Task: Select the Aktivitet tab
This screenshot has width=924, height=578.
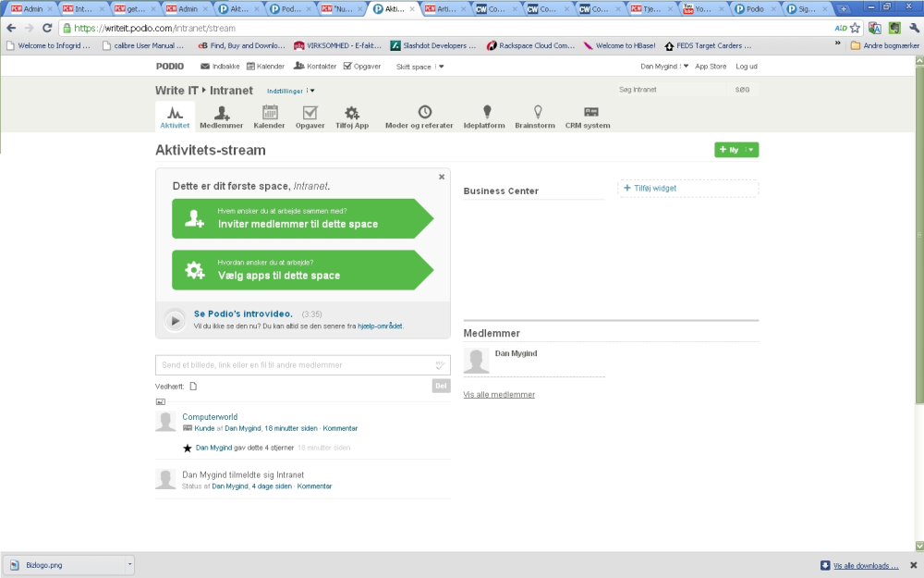Action: click(175, 117)
